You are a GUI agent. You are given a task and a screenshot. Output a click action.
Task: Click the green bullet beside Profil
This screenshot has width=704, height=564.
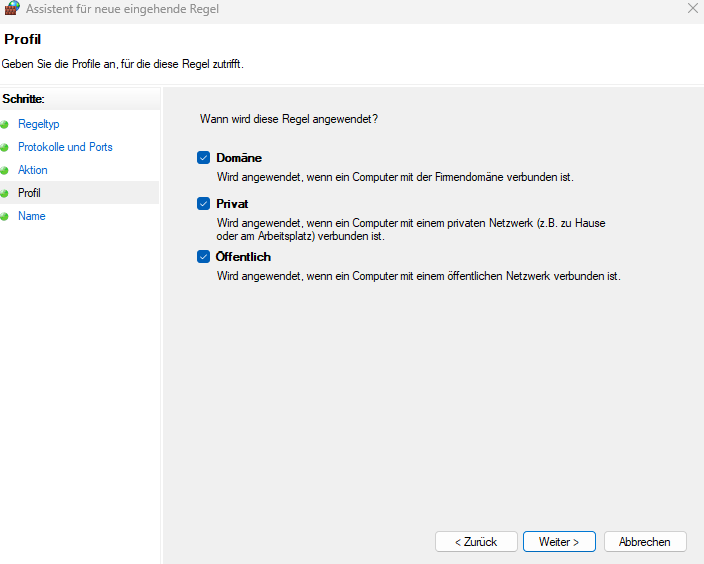(x=5, y=193)
